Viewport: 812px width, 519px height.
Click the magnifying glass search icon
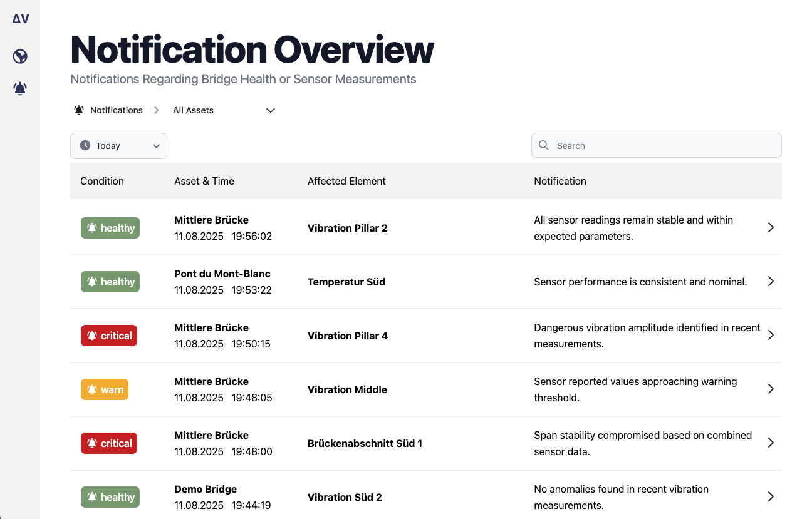point(544,145)
